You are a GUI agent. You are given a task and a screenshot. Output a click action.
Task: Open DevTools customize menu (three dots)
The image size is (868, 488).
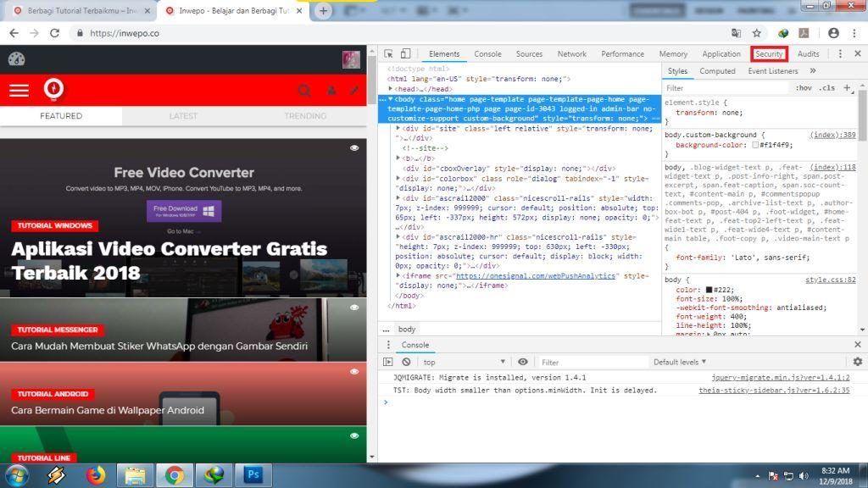tap(840, 53)
